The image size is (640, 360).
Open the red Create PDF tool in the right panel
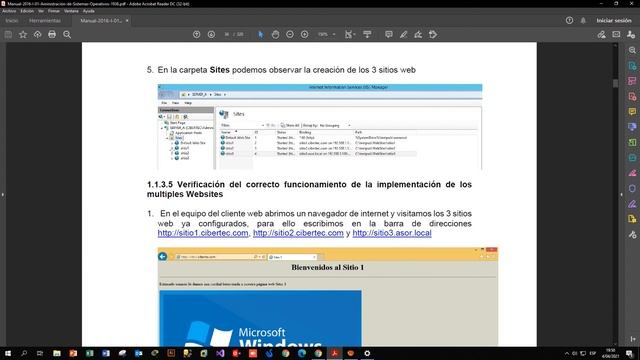632,97
